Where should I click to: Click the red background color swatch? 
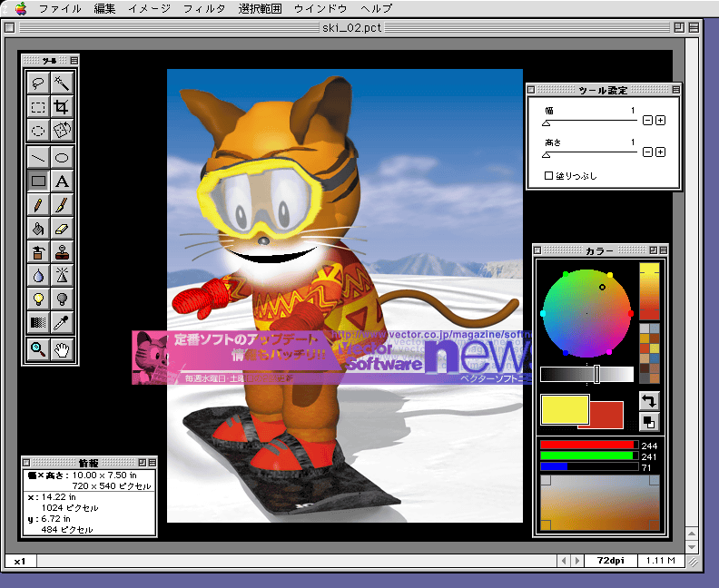tap(606, 416)
